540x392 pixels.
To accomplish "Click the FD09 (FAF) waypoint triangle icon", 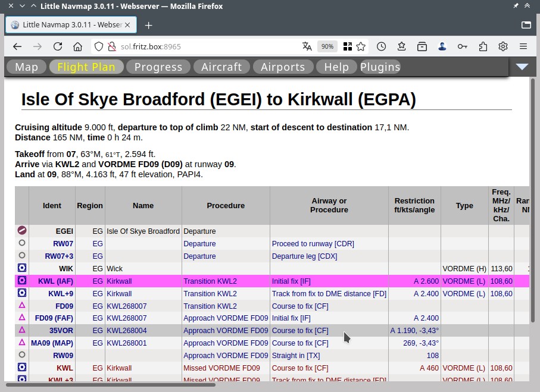I will (22, 317).
